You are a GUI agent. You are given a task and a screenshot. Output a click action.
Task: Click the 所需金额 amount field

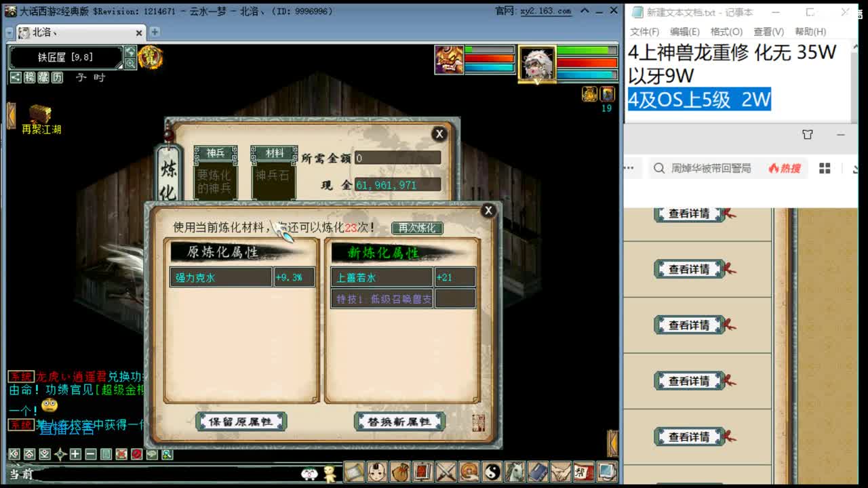click(397, 158)
